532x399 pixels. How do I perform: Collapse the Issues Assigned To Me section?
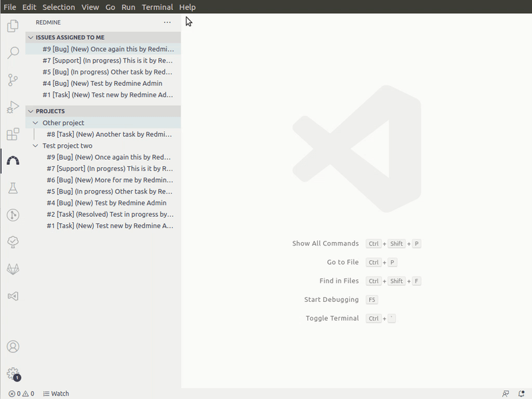point(103,37)
